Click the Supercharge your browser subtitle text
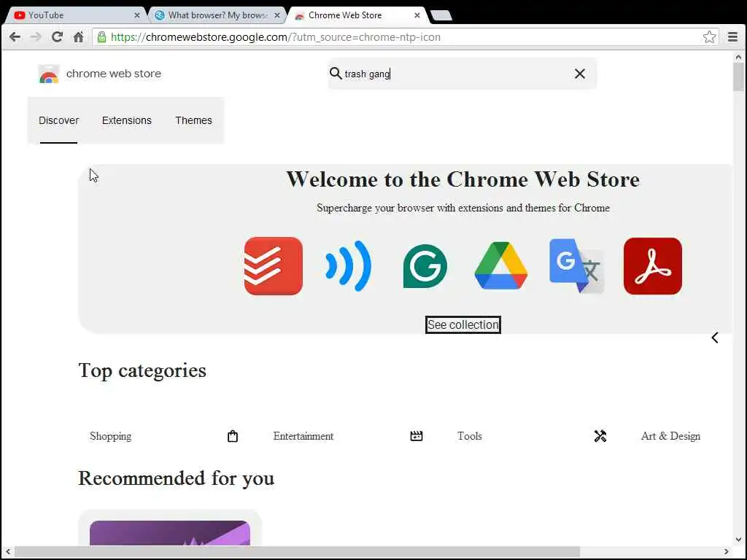Screen dimensions: 747x560 point(463,208)
